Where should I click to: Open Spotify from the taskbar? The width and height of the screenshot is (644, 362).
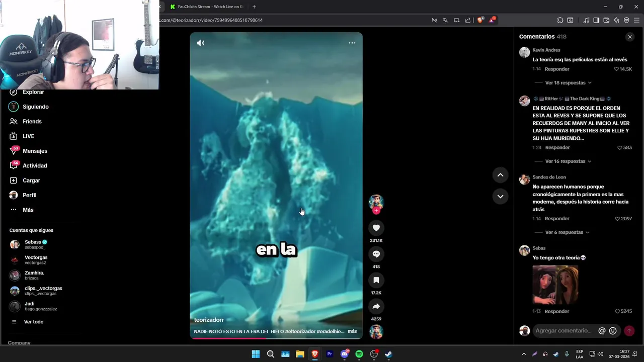pyautogui.click(x=359, y=354)
